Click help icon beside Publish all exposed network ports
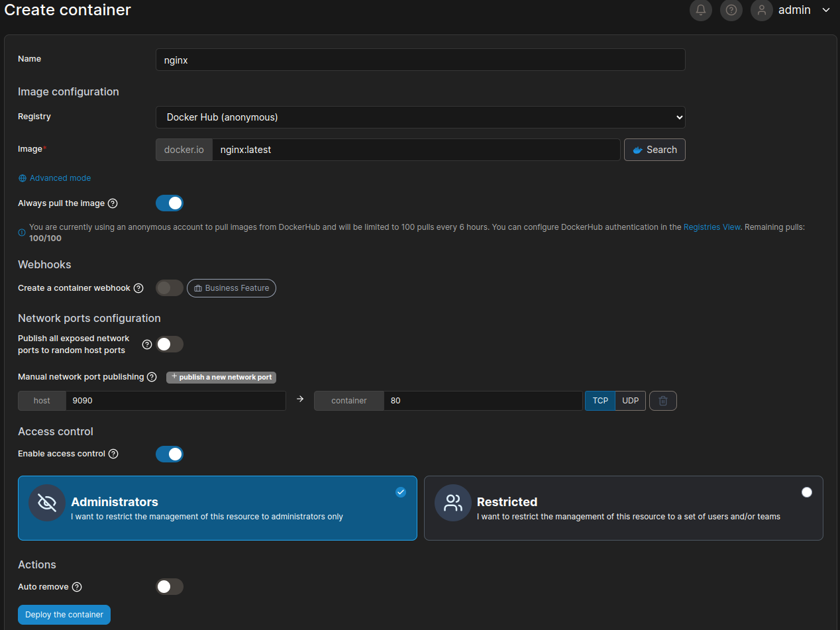This screenshot has height=630, width=840. pos(147,344)
